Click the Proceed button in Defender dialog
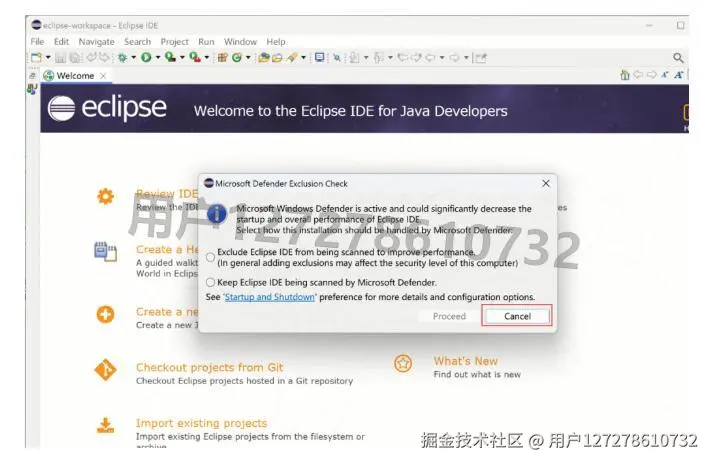This screenshot has height=463, width=711. 449,316
